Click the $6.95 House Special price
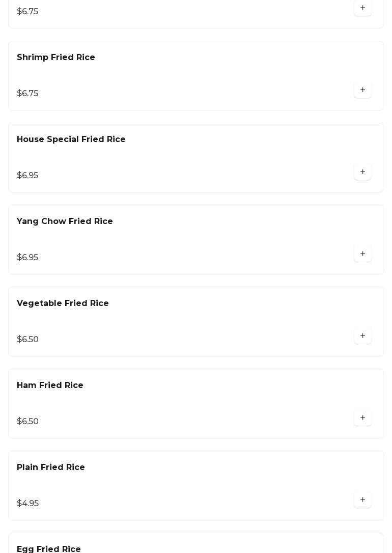 tap(27, 176)
